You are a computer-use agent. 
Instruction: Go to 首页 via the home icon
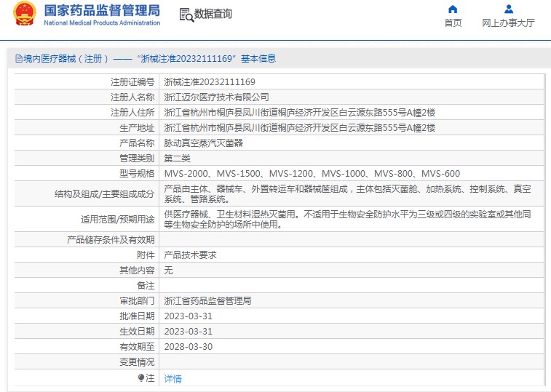click(x=453, y=9)
